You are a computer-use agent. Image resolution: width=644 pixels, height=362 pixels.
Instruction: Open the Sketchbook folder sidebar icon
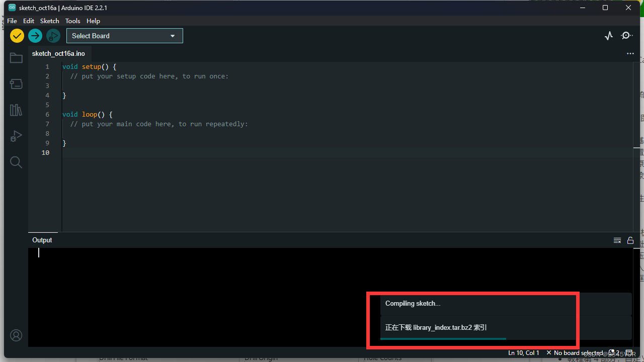(x=16, y=58)
